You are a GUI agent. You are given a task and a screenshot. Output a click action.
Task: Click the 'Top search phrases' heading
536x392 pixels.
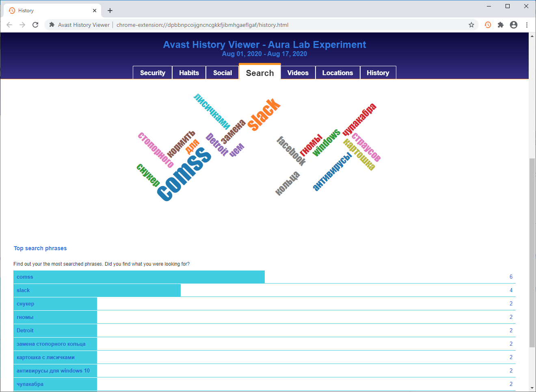tap(40, 248)
